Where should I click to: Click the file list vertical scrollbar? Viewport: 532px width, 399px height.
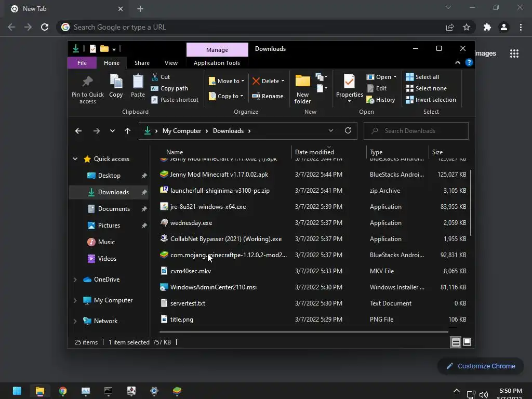pyautogui.click(x=471, y=203)
